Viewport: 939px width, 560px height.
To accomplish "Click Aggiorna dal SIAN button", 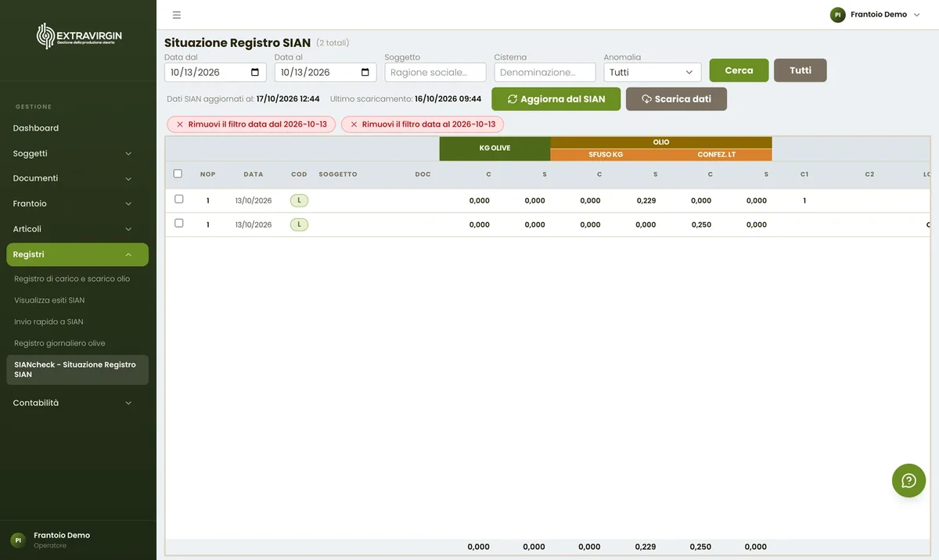I will click(x=556, y=99).
